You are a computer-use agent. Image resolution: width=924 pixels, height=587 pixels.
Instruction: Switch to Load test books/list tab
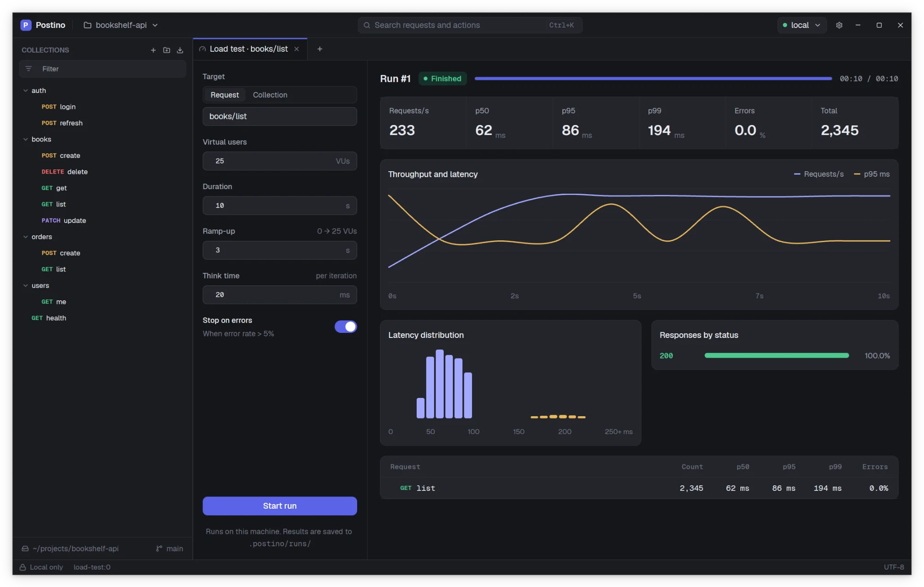(250, 49)
